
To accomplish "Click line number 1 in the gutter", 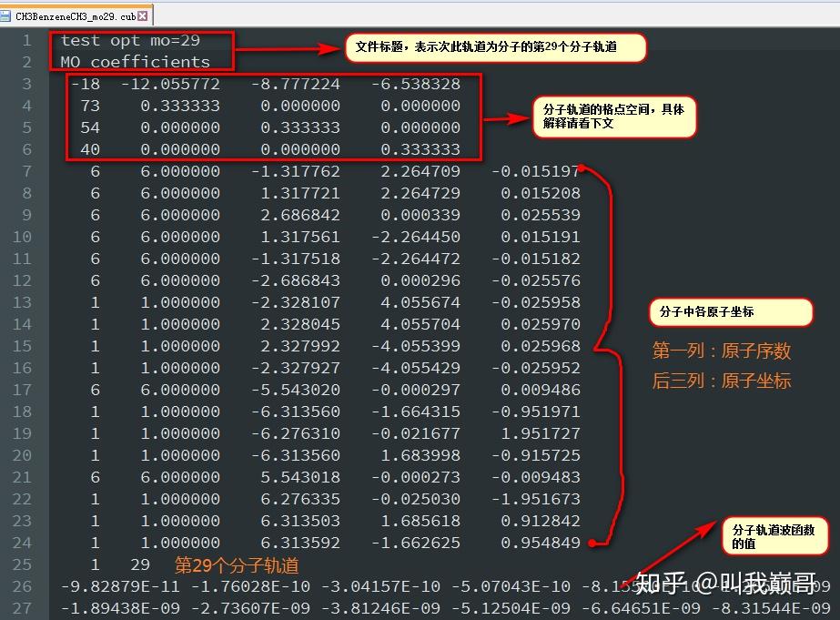I will click(x=25, y=40).
